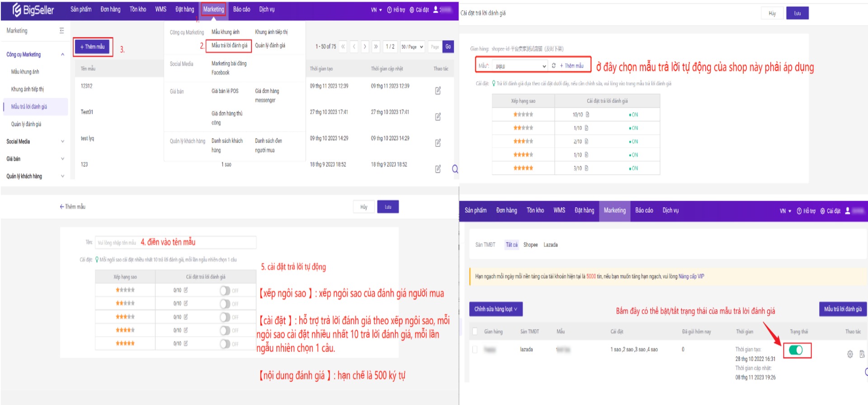Collapse the Marketing sidebar using the fold icon
The width and height of the screenshot is (868, 405).
coord(61,31)
